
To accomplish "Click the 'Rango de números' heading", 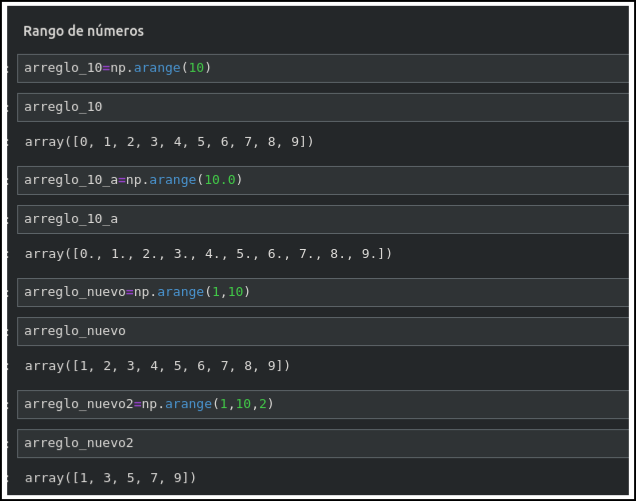I will [x=83, y=31].
